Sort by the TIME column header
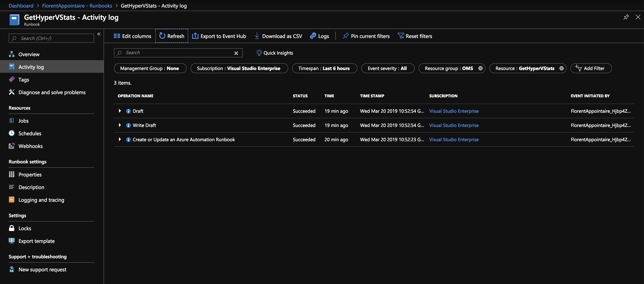The image size is (644, 284). [329, 96]
